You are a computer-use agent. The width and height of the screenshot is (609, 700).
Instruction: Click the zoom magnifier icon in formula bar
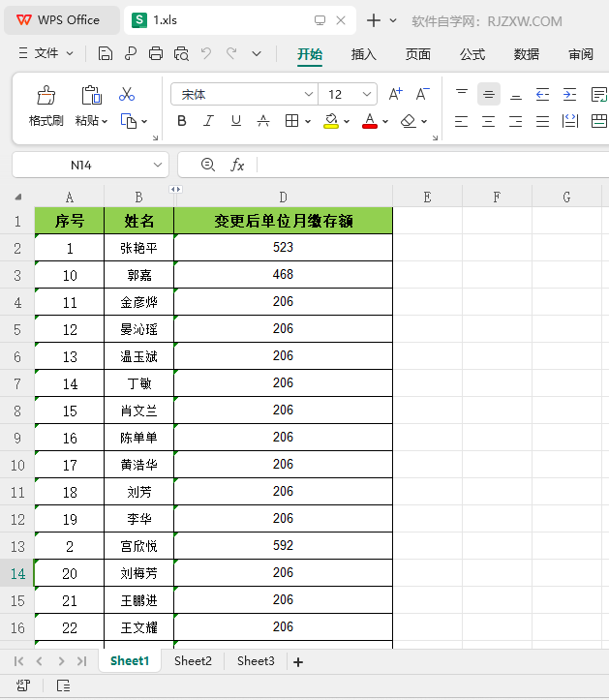point(207,165)
